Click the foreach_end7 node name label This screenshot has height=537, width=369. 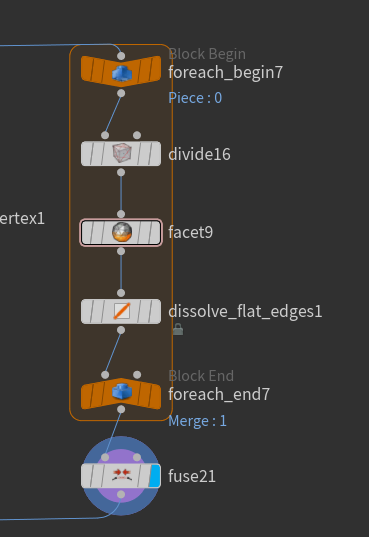pyautogui.click(x=219, y=395)
